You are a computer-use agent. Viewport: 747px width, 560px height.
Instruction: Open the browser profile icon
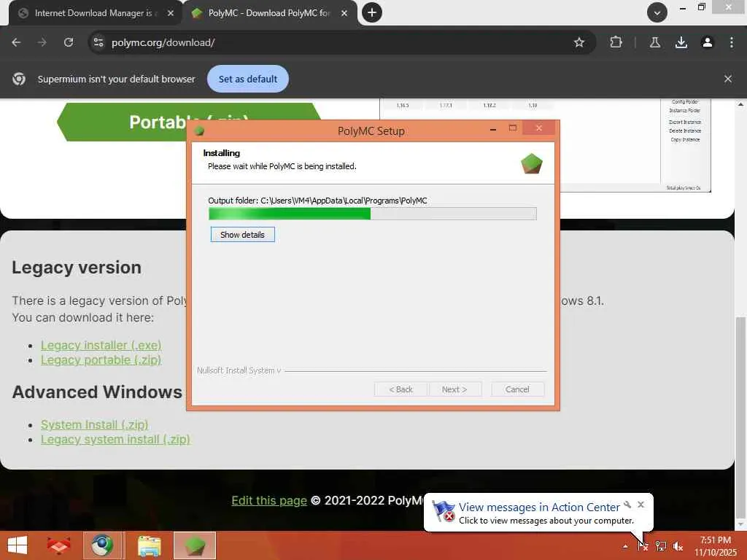708,42
